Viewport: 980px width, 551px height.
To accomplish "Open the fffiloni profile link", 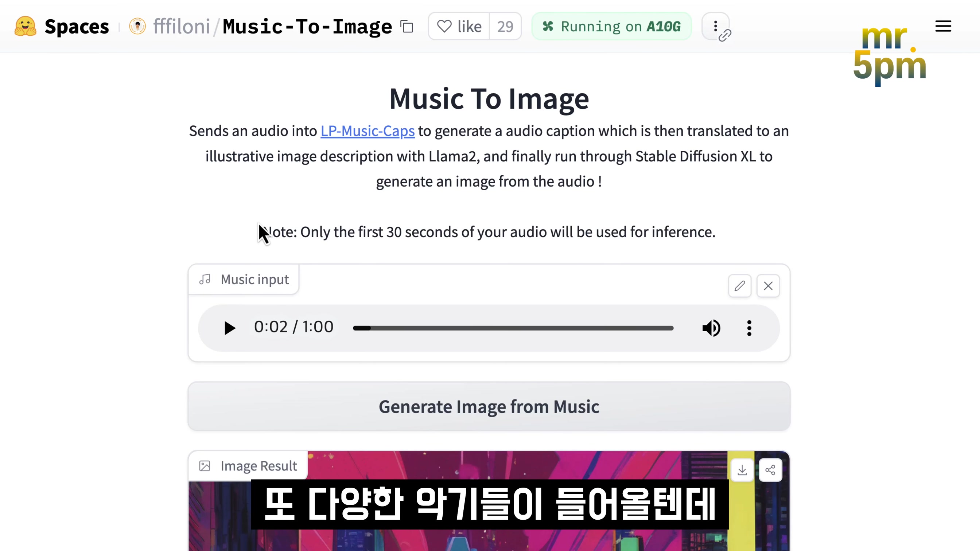I will click(x=182, y=26).
